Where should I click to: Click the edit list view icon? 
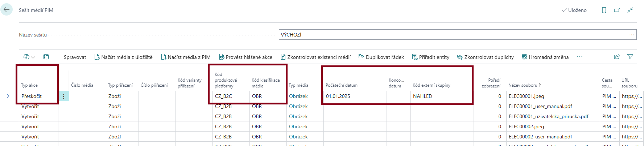46,57
